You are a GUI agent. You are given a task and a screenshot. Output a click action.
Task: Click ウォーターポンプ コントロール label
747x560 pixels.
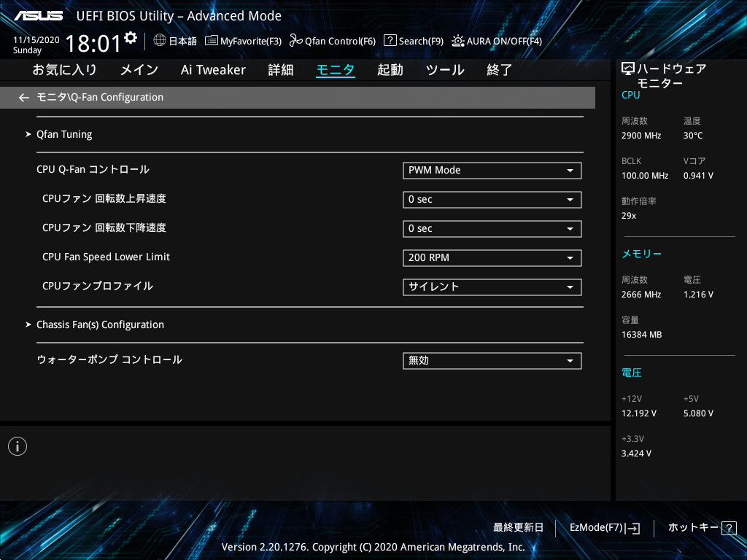pyautogui.click(x=109, y=359)
